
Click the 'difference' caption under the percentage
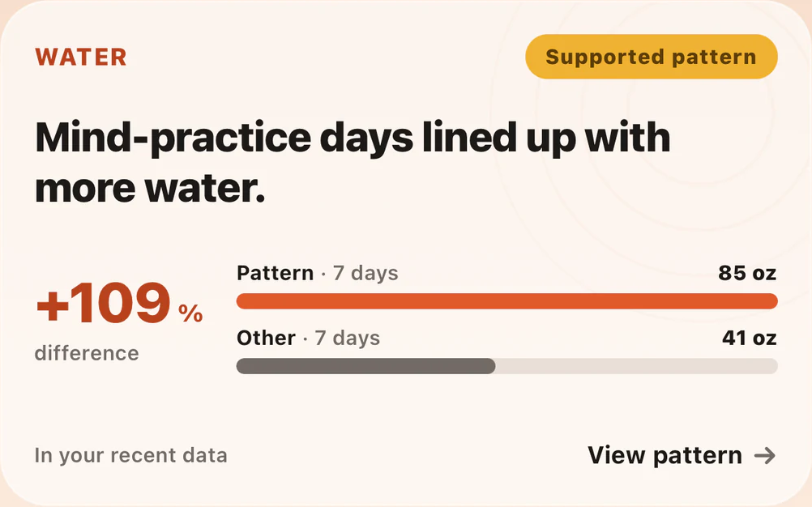[87, 353]
